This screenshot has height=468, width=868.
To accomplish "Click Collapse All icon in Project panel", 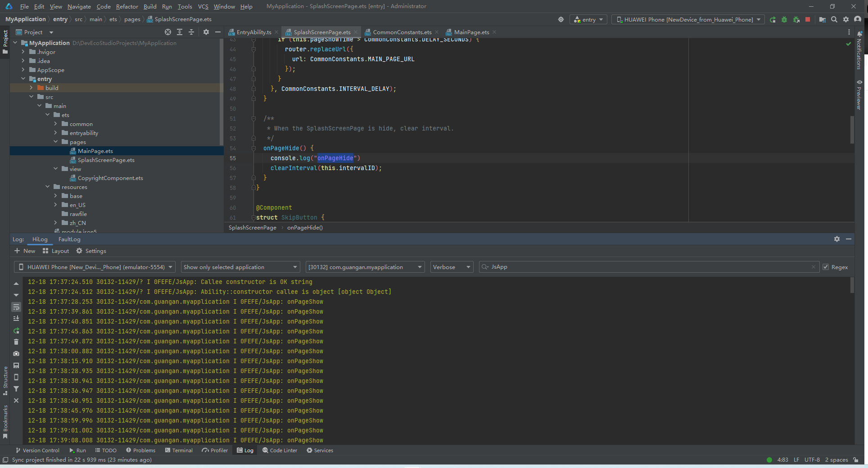I will pyautogui.click(x=191, y=32).
